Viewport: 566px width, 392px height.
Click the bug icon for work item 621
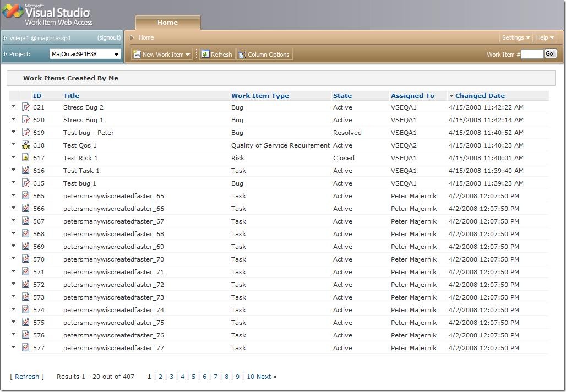(x=26, y=107)
